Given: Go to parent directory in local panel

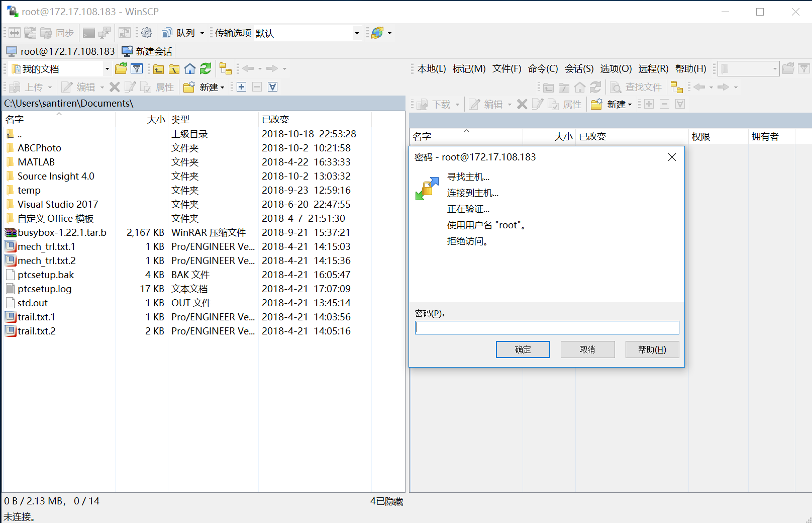Looking at the screenshot, I should pos(159,69).
